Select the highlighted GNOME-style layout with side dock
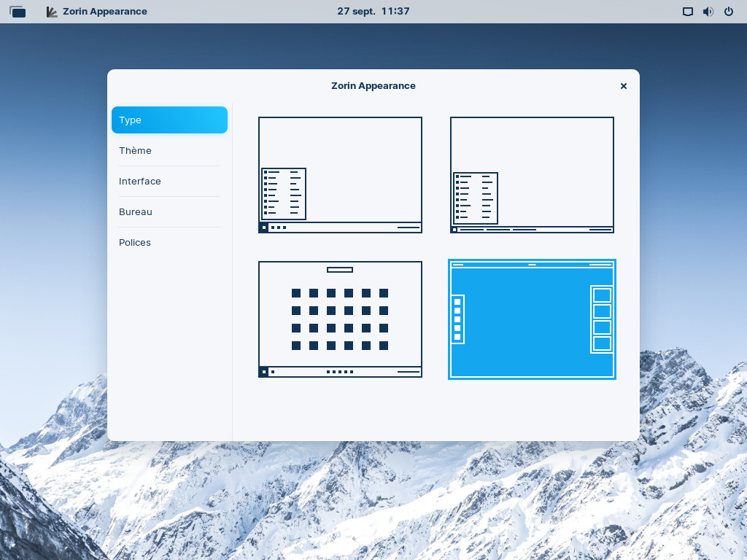This screenshot has height=560, width=747. 532,319
